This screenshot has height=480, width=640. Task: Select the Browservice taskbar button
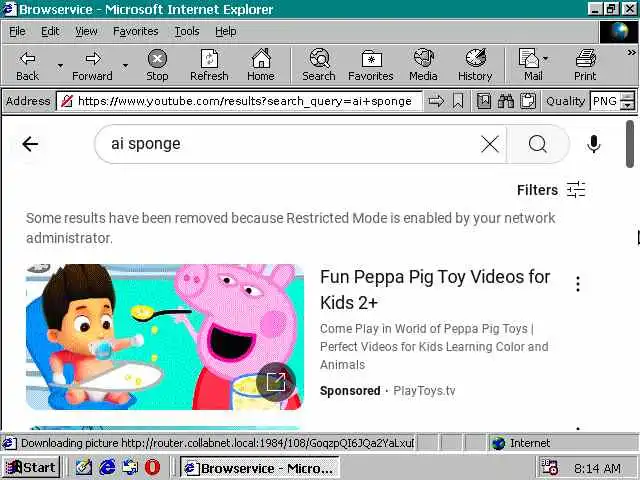click(260, 468)
